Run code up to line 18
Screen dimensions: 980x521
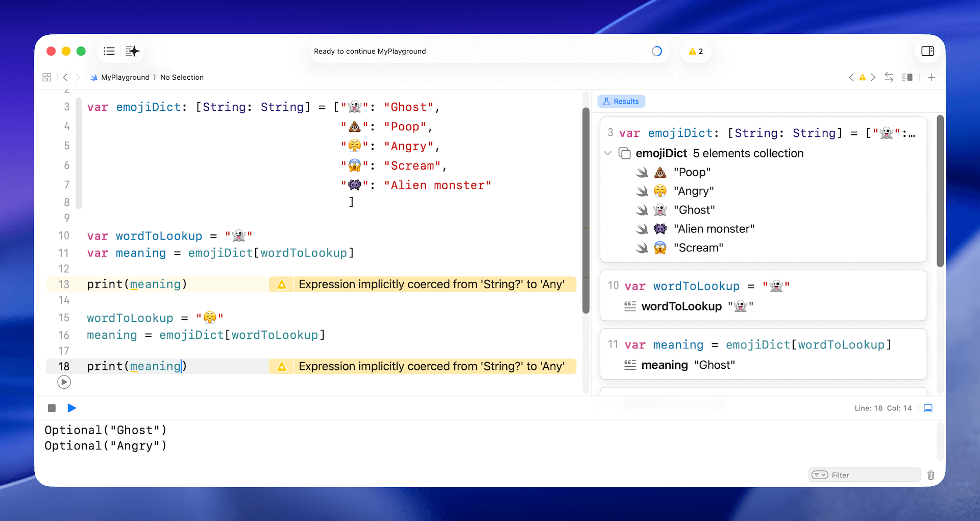pos(64,382)
